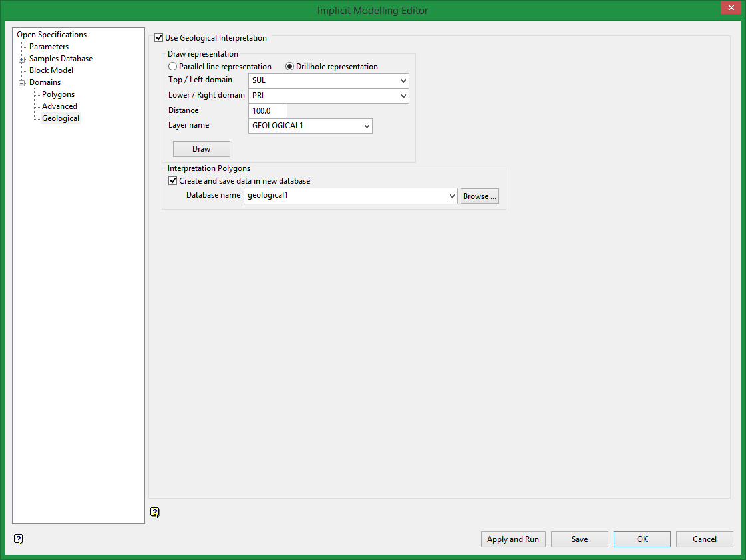Click the help icon below the settings panel
The image size is (746, 560).
pos(155,512)
